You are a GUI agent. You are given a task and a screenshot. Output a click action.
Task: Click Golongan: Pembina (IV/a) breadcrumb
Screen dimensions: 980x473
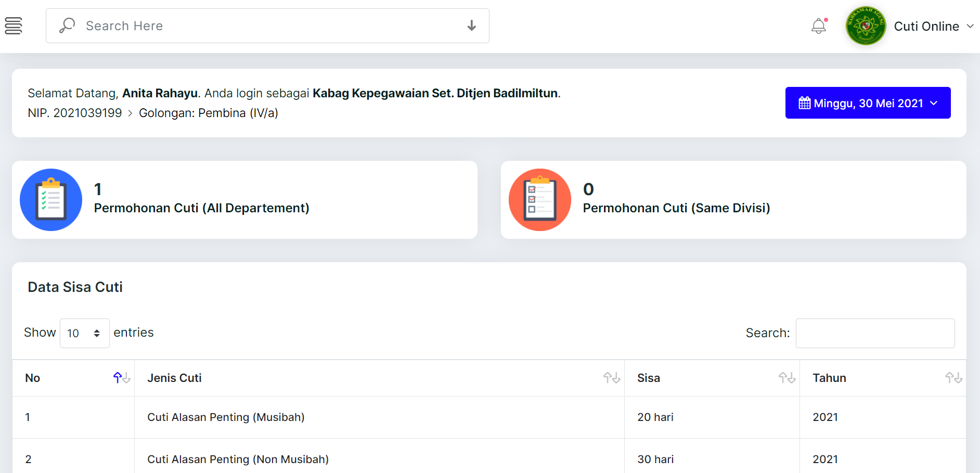[x=209, y=112]
